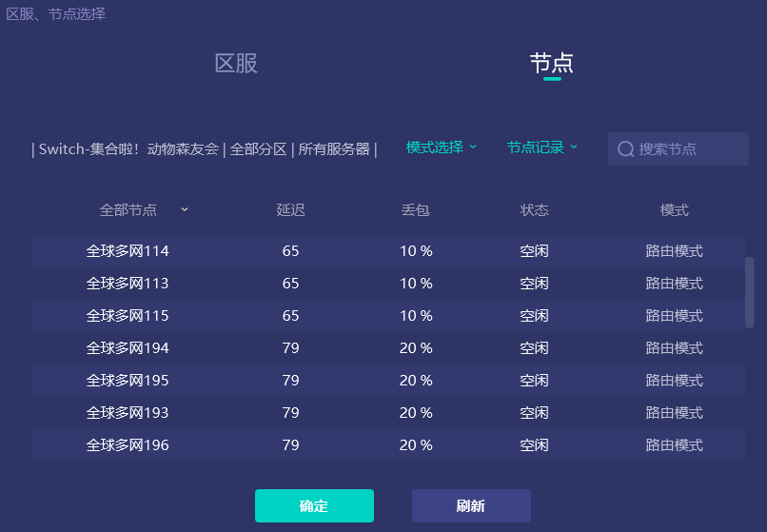Select node 全球多网196

128,445
